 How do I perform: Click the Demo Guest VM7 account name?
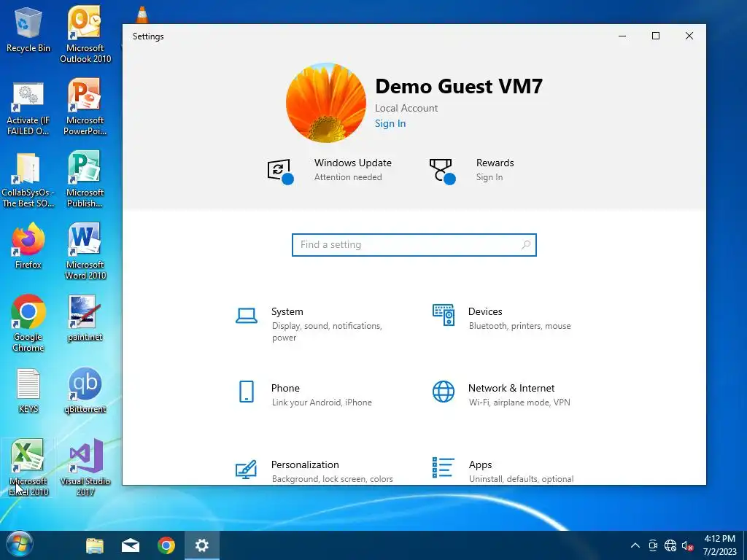click(459, 86)
